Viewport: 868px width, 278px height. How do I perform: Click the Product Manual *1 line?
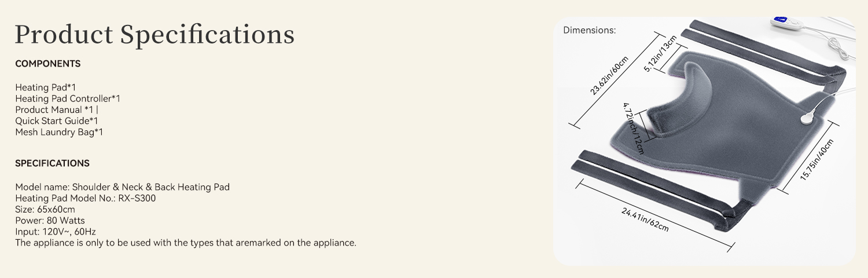coord(56,109)
